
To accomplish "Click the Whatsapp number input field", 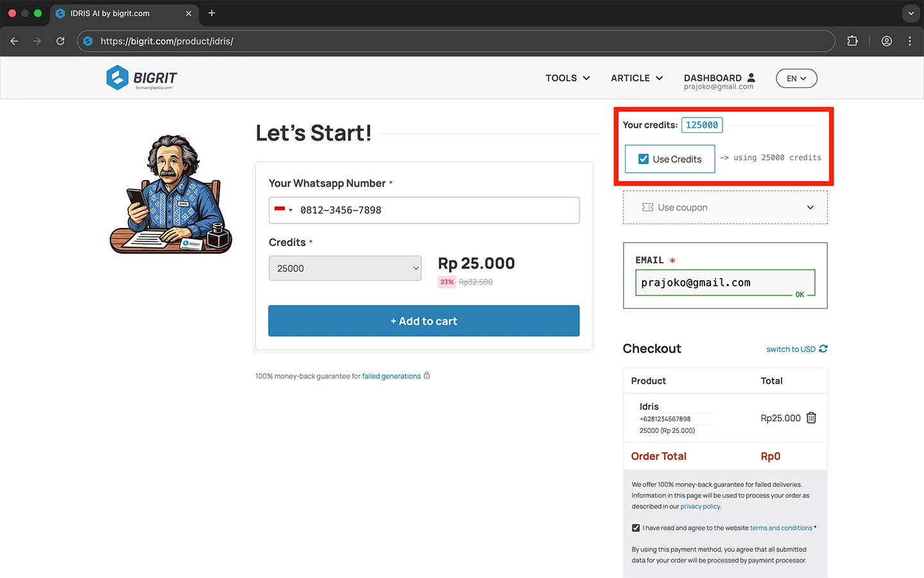I will pos(424,210).
